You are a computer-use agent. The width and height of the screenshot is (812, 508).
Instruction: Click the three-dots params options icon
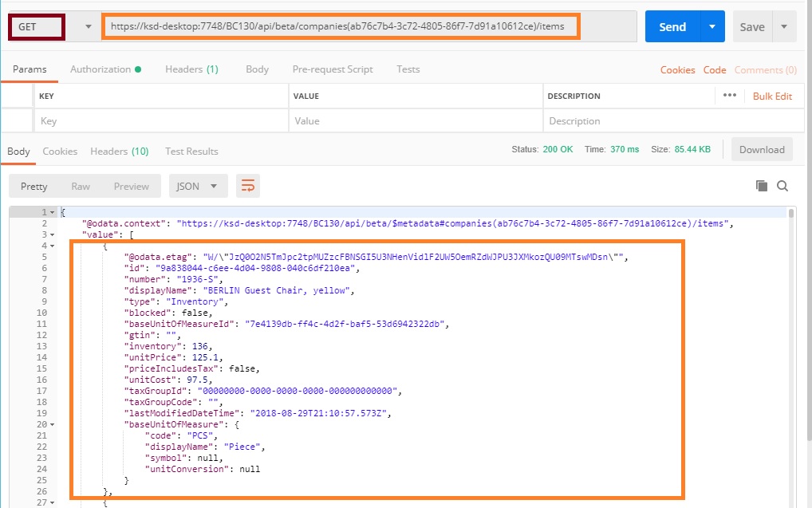point(729,96)
